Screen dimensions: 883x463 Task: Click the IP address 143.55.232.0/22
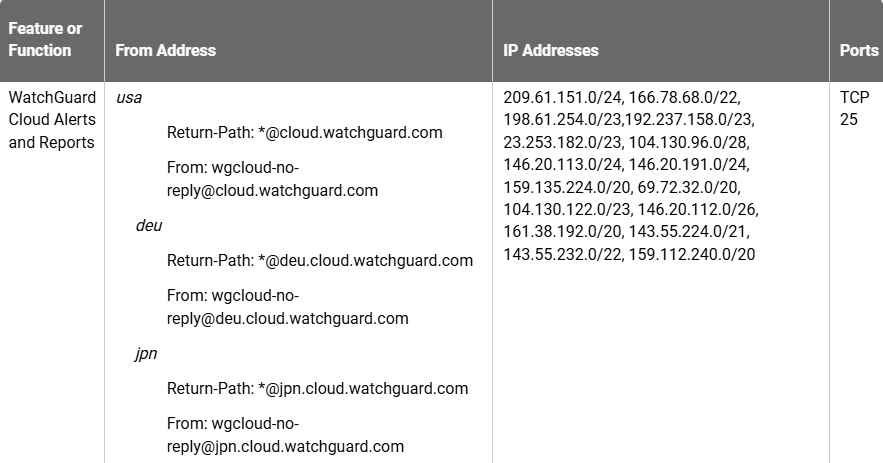[x=561, y=254]
